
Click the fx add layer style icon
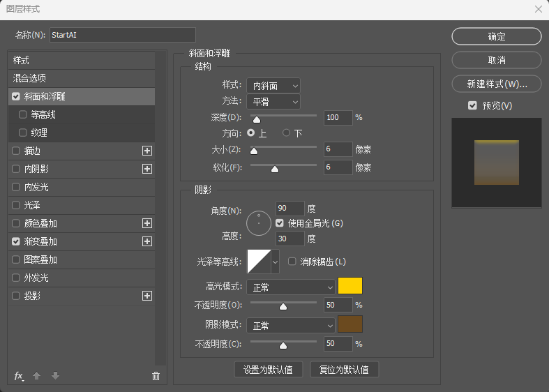pos(19,376)
